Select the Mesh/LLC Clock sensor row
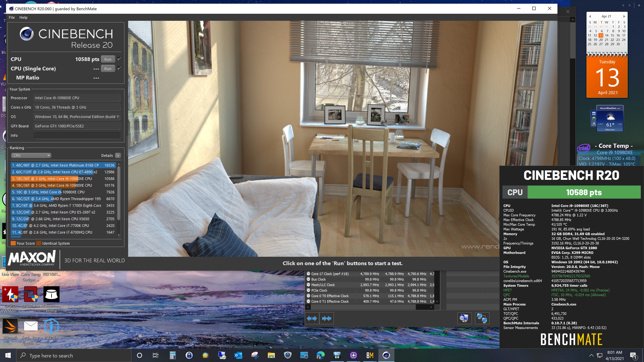 (370, 285)
